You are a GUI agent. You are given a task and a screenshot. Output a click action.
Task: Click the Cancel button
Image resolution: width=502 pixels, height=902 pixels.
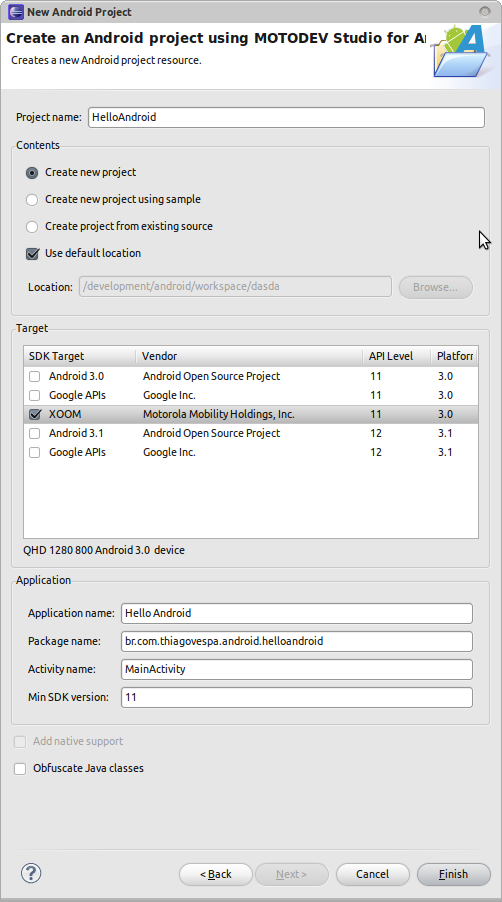373,874
